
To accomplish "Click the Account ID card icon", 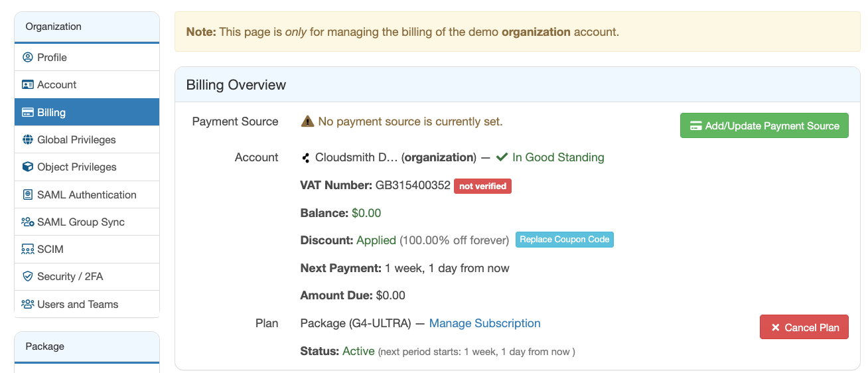I will (x=28, y=85).
